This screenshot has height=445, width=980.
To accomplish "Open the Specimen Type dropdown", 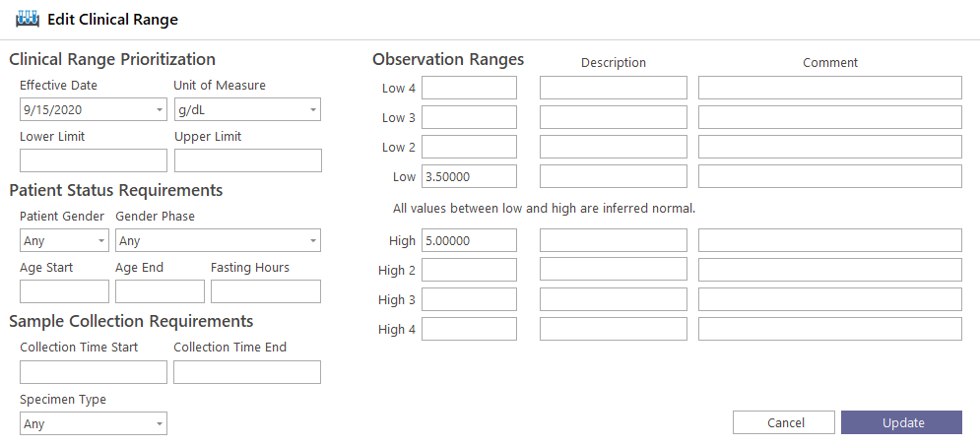I will [x=94, y=423].
